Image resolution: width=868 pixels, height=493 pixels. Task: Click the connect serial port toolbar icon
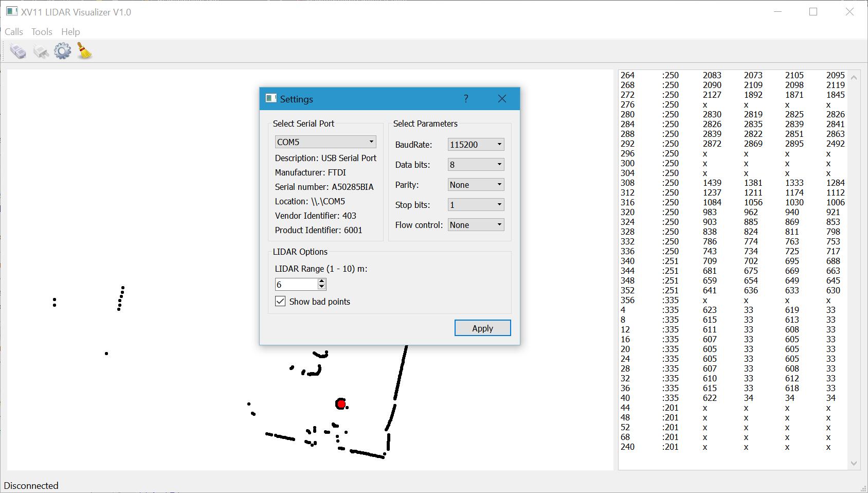pos(18,51)
